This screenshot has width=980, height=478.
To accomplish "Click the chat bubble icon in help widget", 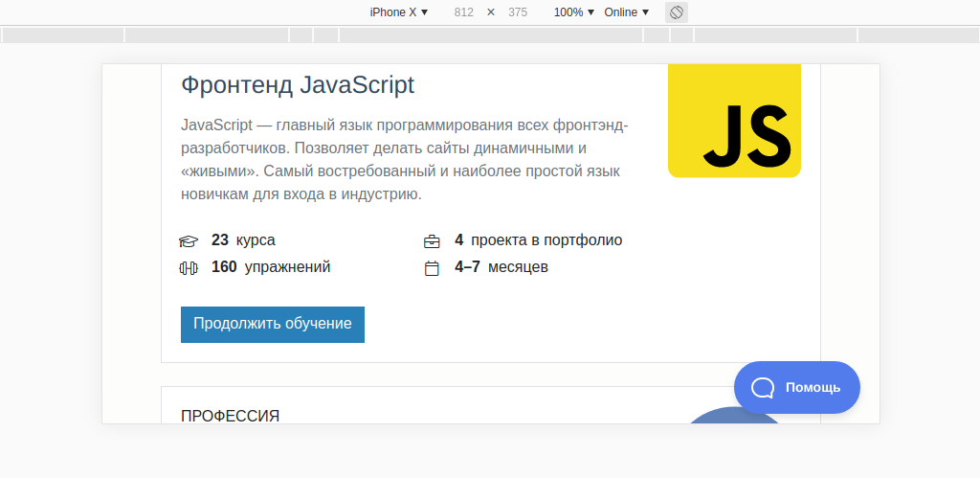I will [763, 387].
